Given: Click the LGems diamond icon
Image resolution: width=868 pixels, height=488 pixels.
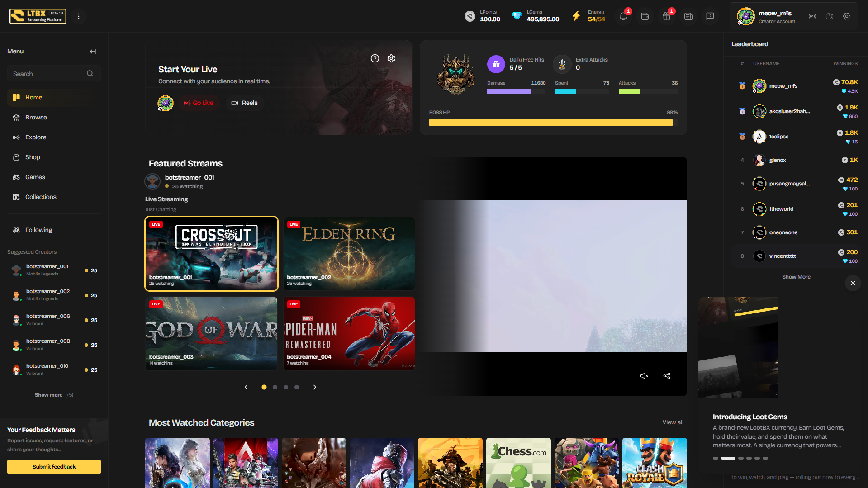Looking at the screenshot, I should coord(517,16).
